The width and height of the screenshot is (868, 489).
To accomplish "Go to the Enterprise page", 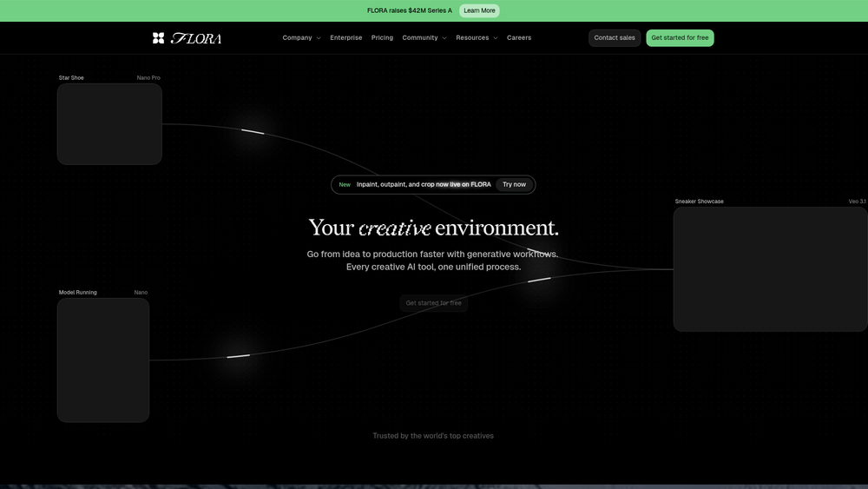I will click(346, 37).
